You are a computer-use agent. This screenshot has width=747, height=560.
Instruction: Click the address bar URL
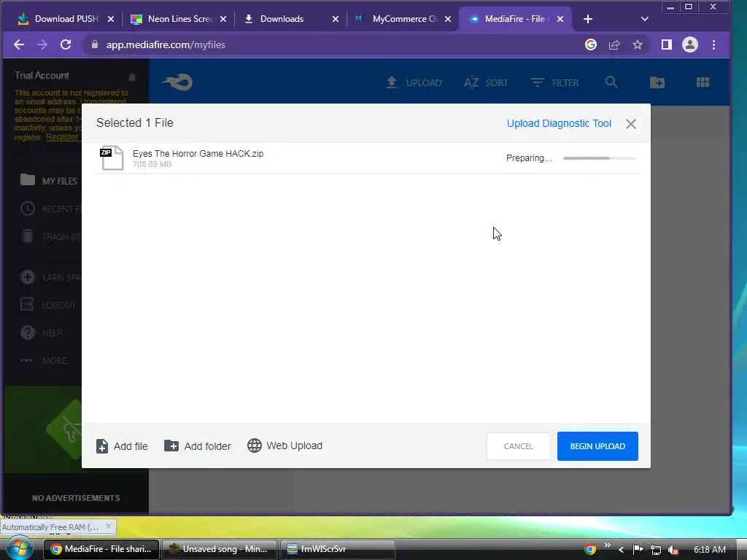coord(166,44)
